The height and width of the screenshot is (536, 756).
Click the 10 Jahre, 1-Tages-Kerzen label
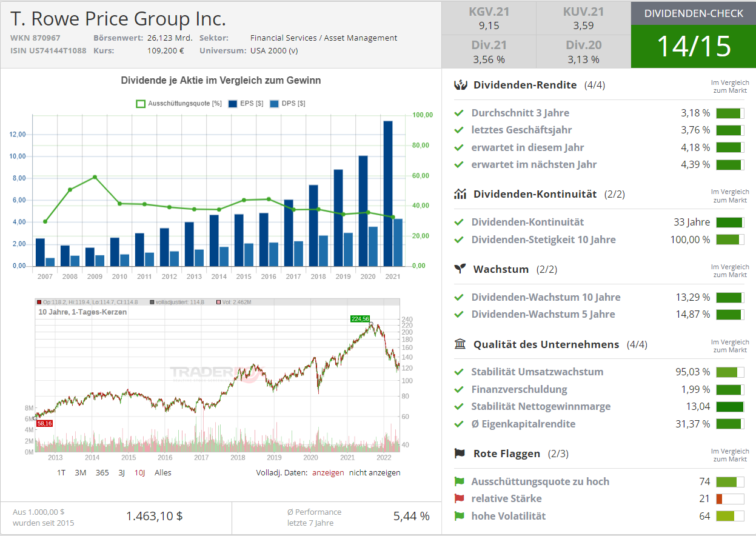[x=82, y=312]
